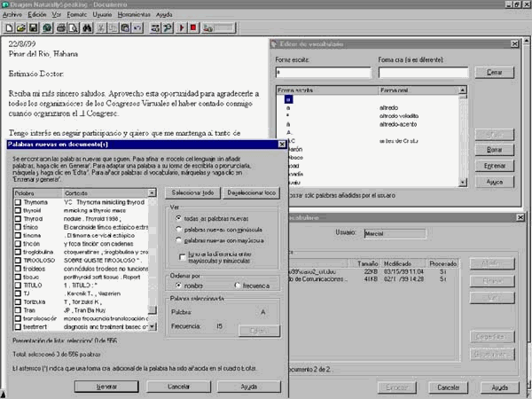Click Ayuda in the bottom-right dialog

[x=500, y=387]
